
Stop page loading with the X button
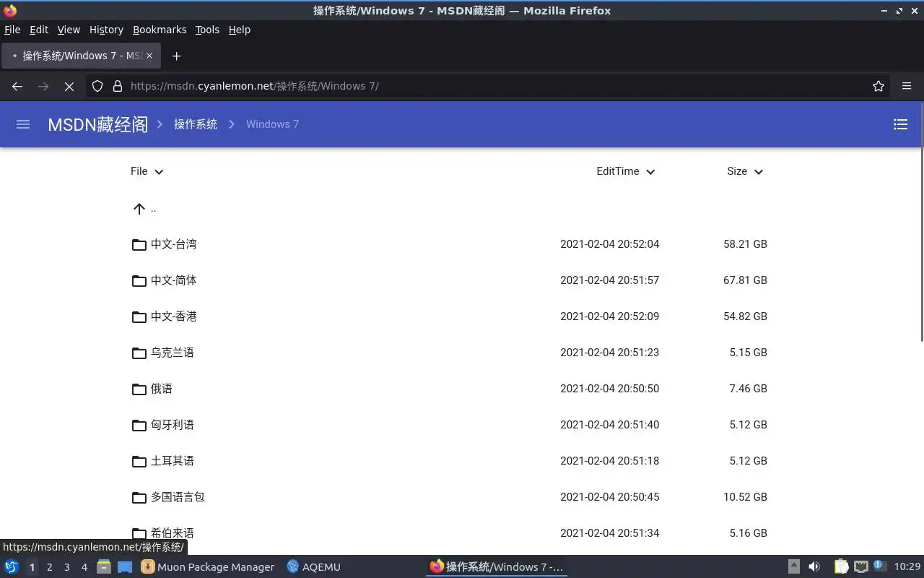tap(69, 86)
